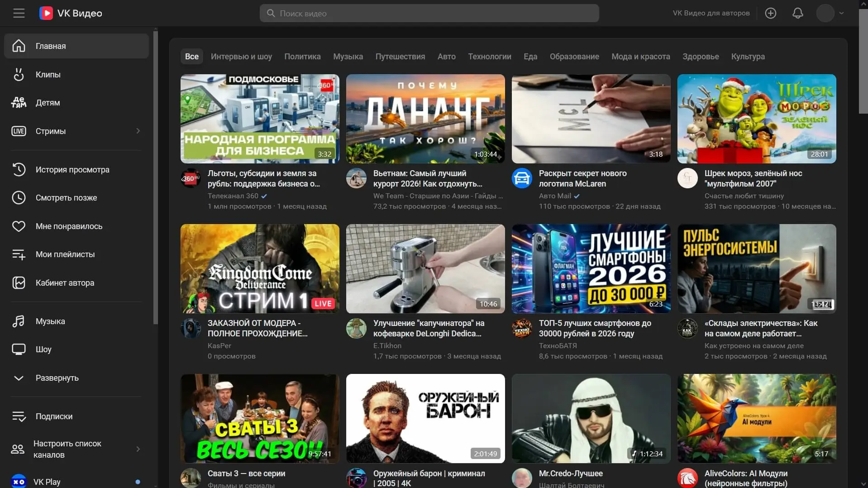Image resolution: width=868 pixels, height=488 pixels.
Task: Select the Политика category tab
Action: (302, 57)
